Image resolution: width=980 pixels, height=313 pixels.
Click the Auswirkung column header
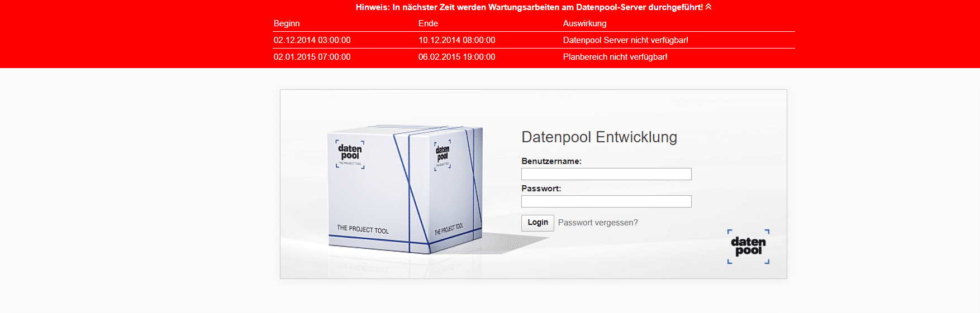(584, 23)
